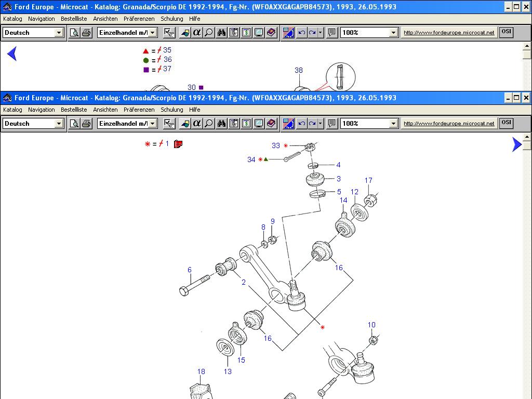The width and height of the screenshot is (532, 399).
Task: Select part number 17 in the diagram
Action: (368, 180)
